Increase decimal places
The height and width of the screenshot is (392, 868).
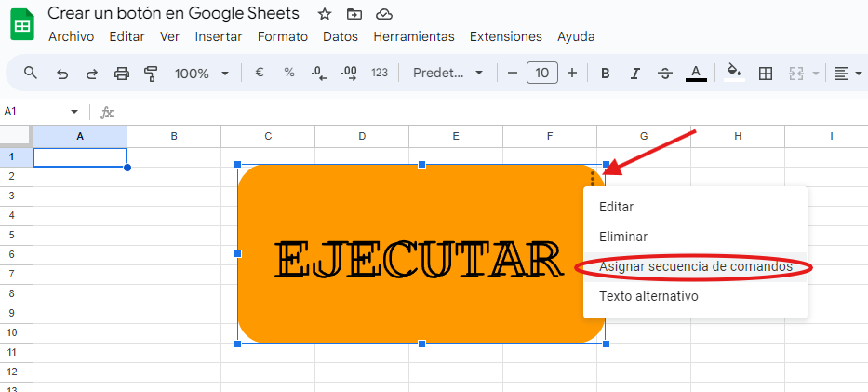coord(349,73)
